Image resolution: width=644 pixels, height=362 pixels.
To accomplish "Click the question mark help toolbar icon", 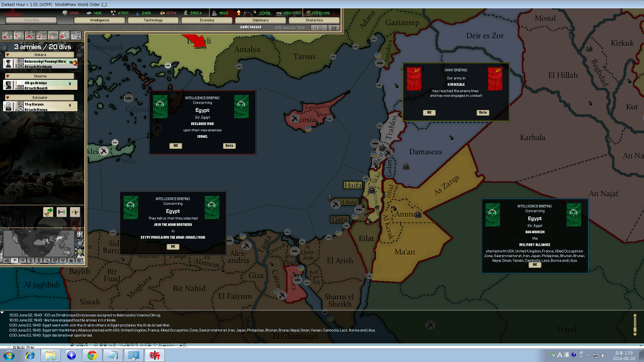I will [18, 36].
